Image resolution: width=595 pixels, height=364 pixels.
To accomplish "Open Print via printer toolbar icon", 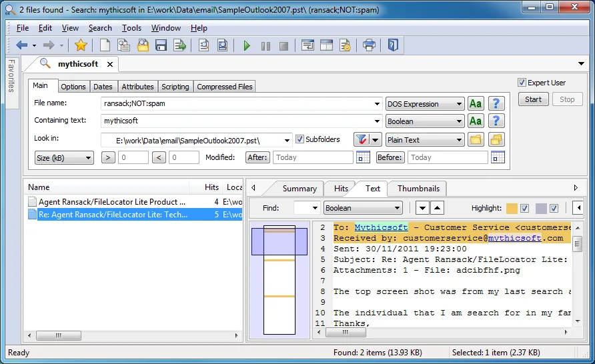I will (369, 45).
